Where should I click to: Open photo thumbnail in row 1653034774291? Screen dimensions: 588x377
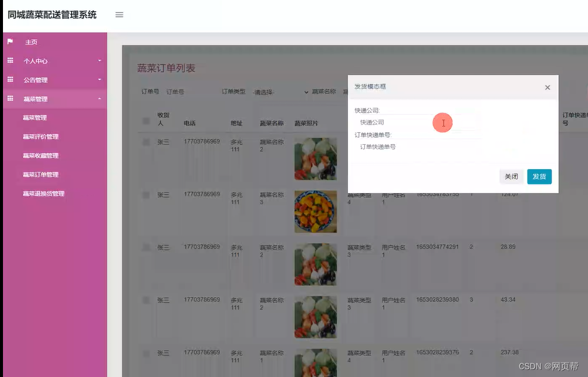click(315, 264)
